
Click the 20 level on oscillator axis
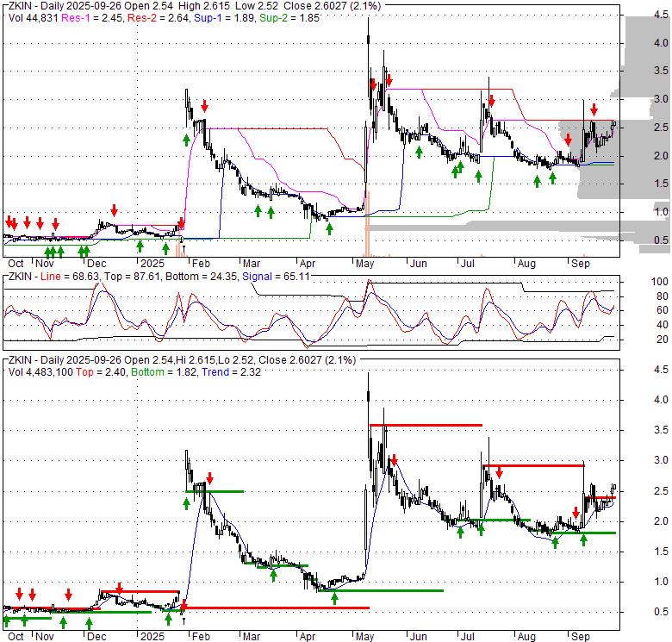663,340
